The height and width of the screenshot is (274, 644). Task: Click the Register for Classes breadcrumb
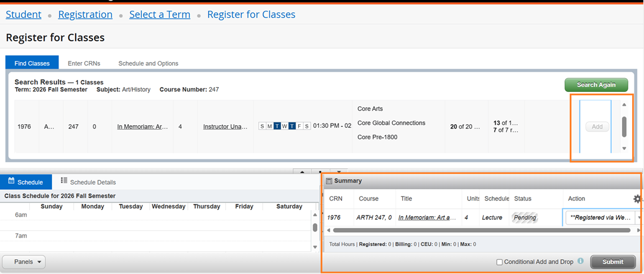(252, 14)
